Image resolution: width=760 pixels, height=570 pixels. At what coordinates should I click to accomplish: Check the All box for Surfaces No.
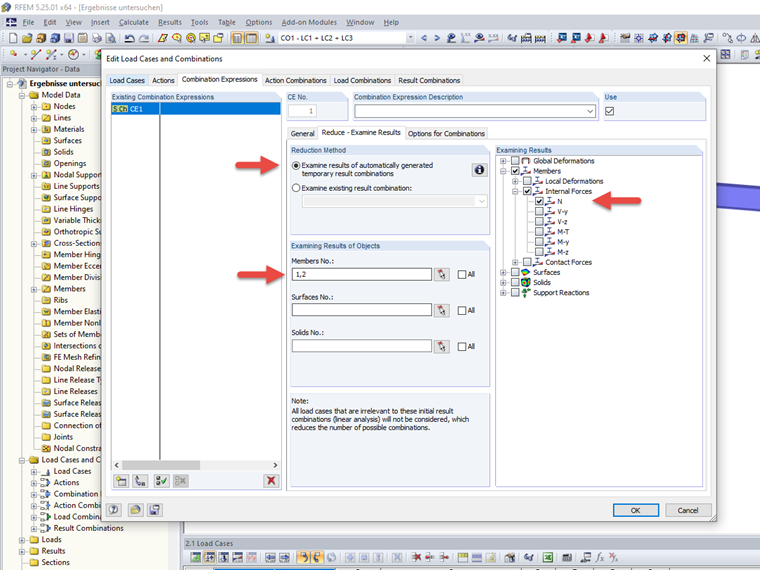462,310
